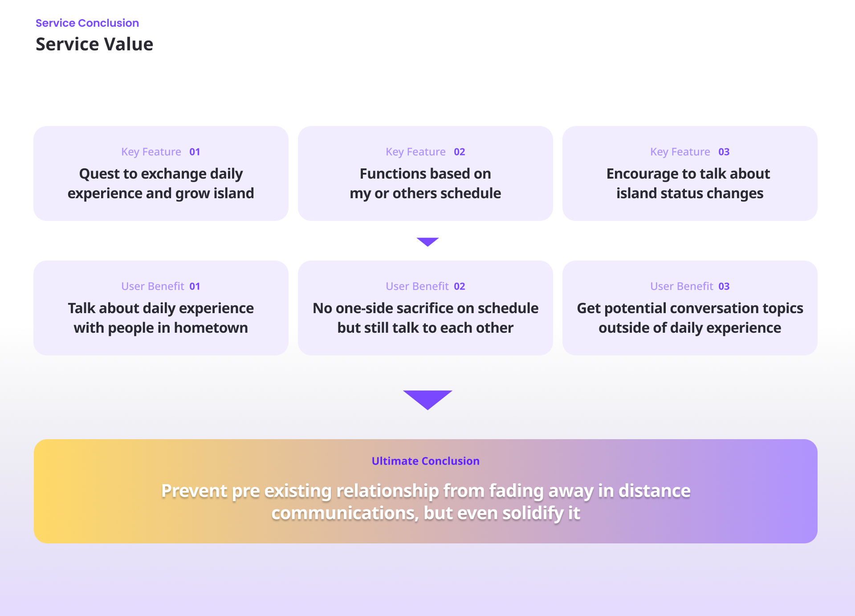Click 'Talk about daily experience with people' text
This screenshot has height=616, width=855.
pos(161,318)
